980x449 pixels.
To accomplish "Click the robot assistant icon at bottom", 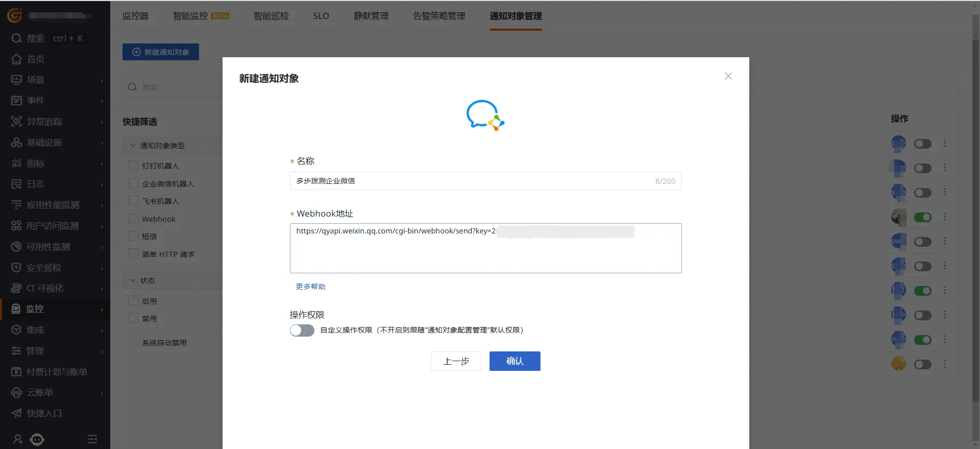I will coord(37,439).
